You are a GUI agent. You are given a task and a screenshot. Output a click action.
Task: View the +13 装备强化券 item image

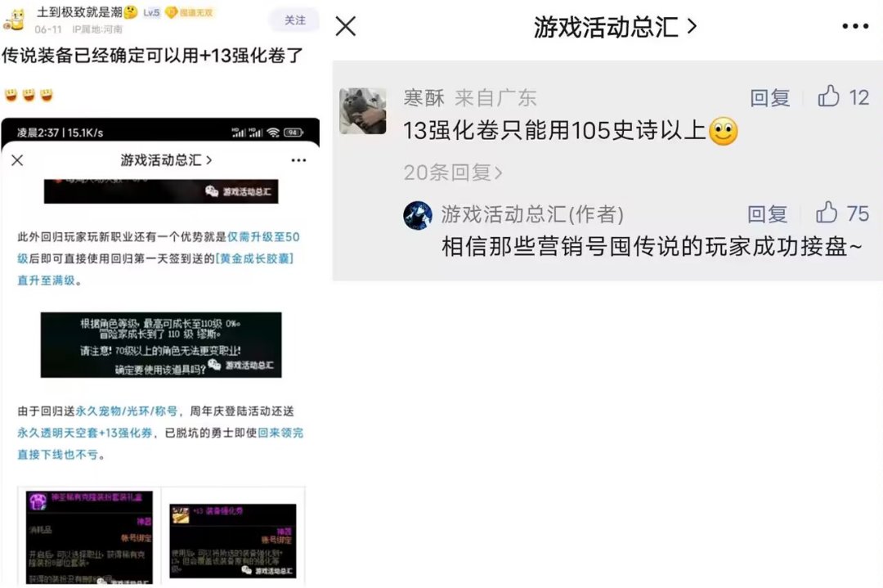click(x=232, y=541)
